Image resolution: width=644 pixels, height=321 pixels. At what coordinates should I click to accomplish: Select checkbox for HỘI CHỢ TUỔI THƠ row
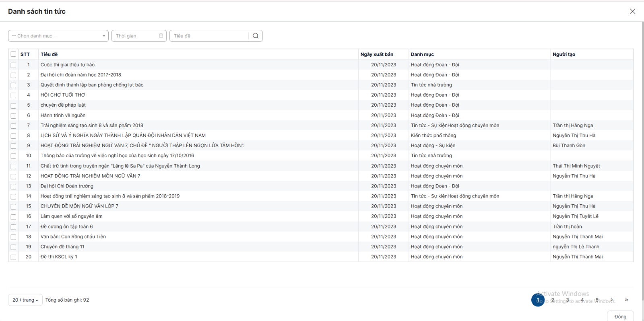pos(14,95)
